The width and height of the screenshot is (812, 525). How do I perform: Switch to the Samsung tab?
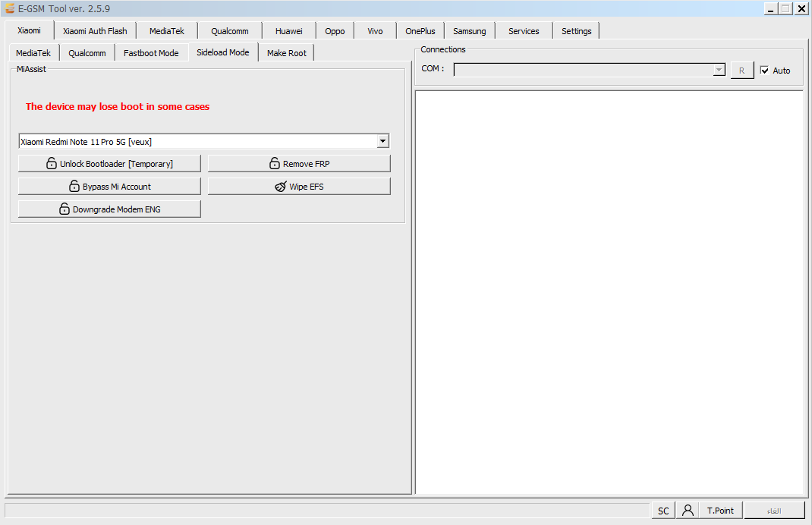469,31
